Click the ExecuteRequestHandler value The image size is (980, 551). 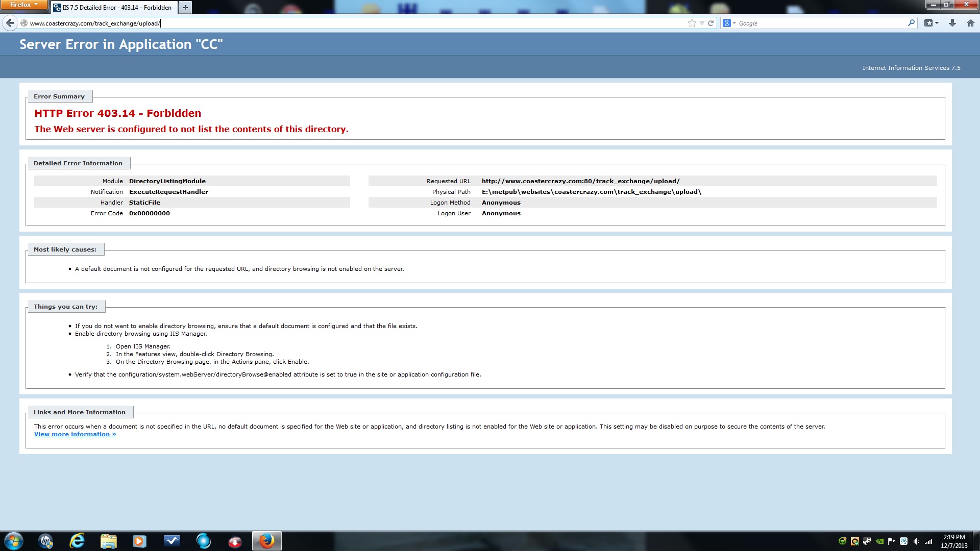(168, 192)
